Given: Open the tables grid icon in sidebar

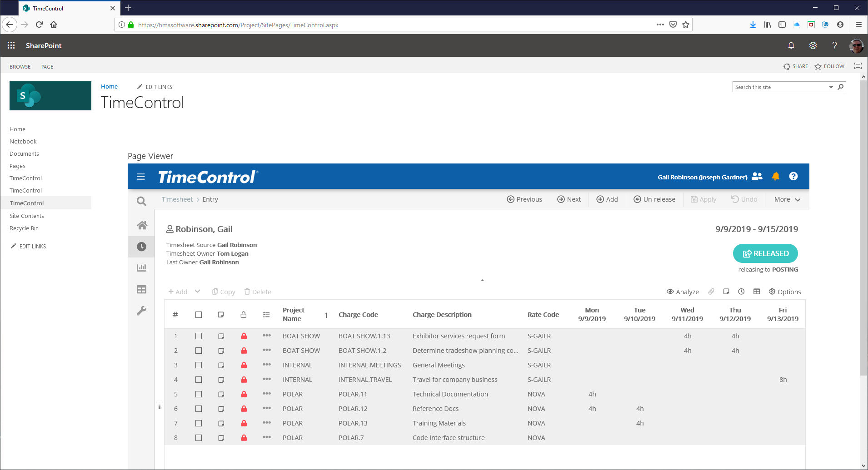Looking at the screenshot, I should [x=141, y=290].
